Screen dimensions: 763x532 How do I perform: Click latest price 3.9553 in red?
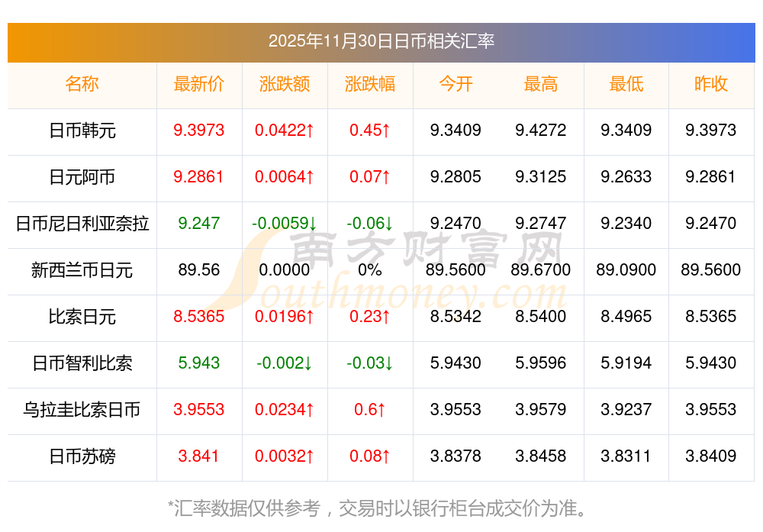click(199, 409)
